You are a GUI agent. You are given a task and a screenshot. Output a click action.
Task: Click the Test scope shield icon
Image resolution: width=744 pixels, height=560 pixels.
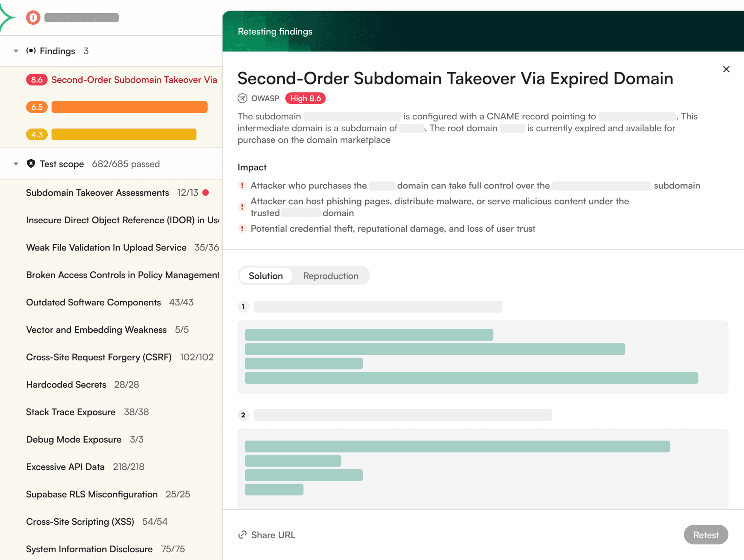[x=31, y=164]
